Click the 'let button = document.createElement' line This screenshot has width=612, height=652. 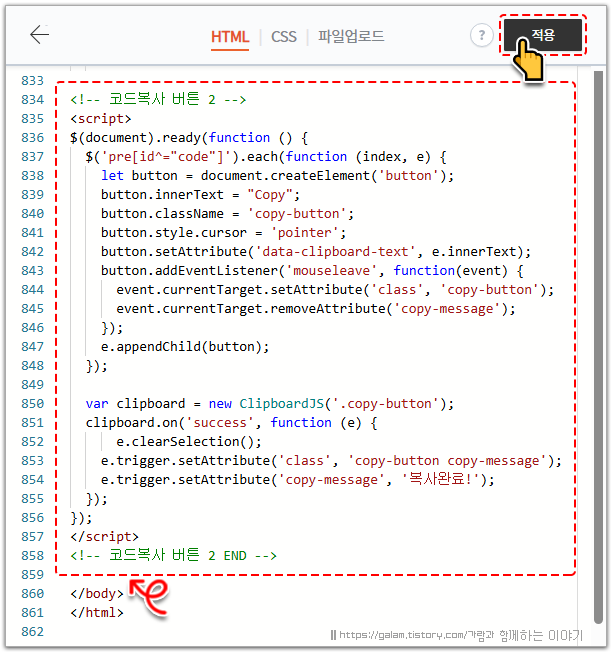[x=277, y=176]
